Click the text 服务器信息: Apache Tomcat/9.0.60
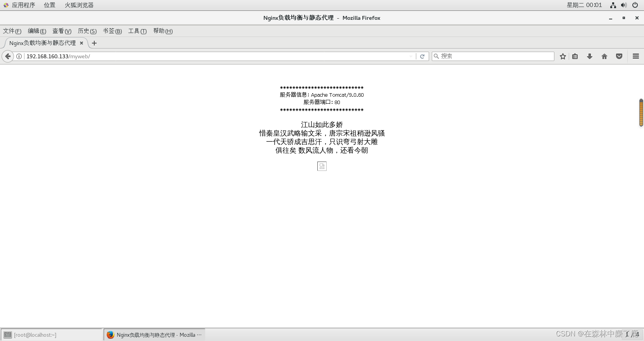Screen dimensions: 644x341 click(x=322, y=95)
